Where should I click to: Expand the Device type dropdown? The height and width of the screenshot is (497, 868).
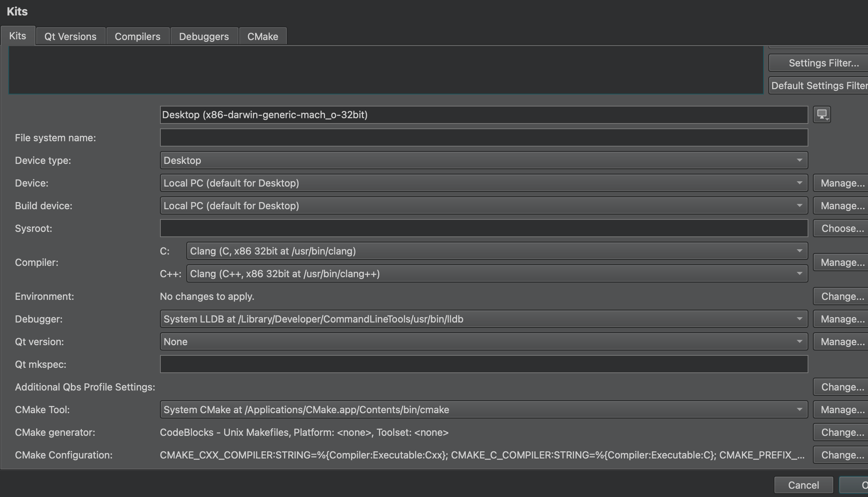[484, 160]
